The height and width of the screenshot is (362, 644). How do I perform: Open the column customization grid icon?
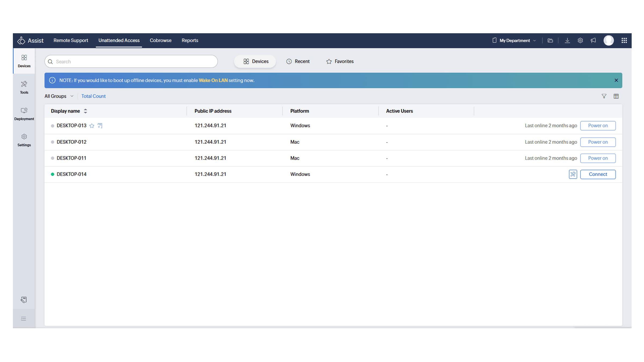pos(616,96)
